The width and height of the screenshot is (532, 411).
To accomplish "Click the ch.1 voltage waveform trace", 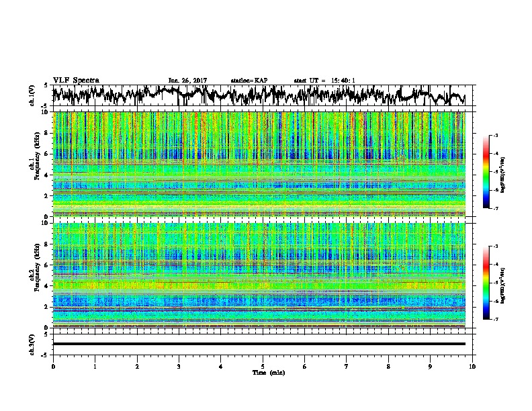I will point(259,95).
